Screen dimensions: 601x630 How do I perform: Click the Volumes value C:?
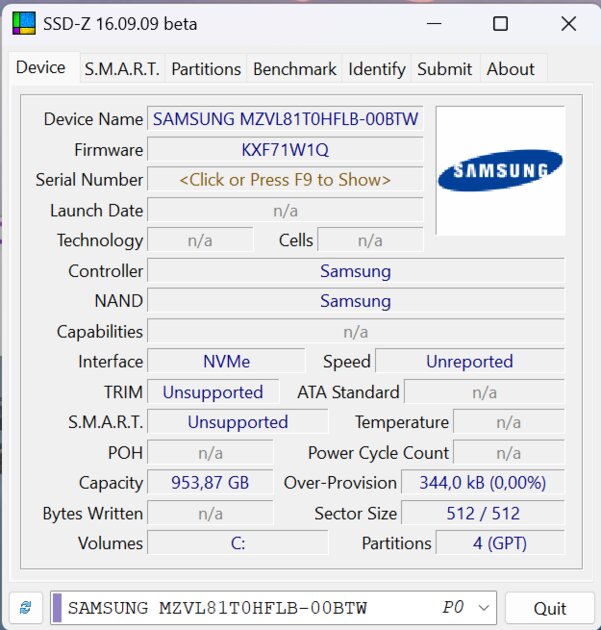pyautogui.click(x=238, y=543)
